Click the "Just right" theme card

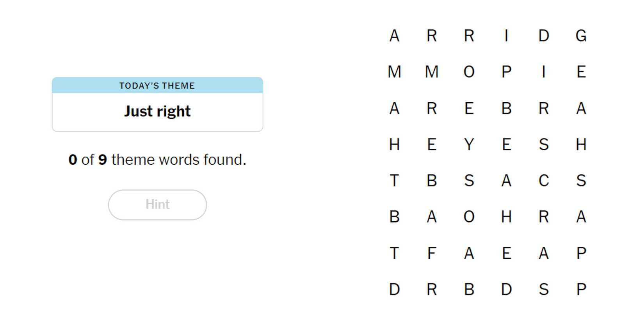pos(157,111)
